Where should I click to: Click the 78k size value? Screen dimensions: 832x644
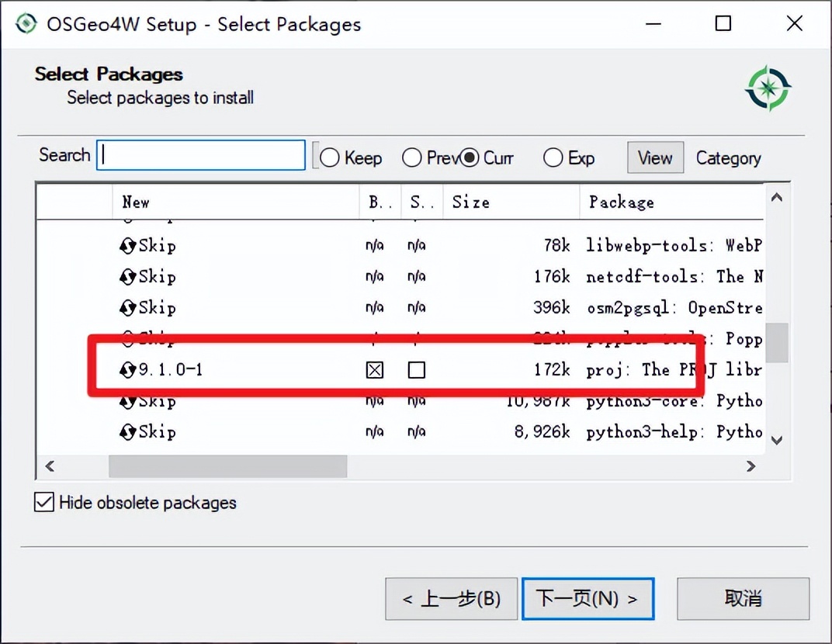(x=556, y=246)
